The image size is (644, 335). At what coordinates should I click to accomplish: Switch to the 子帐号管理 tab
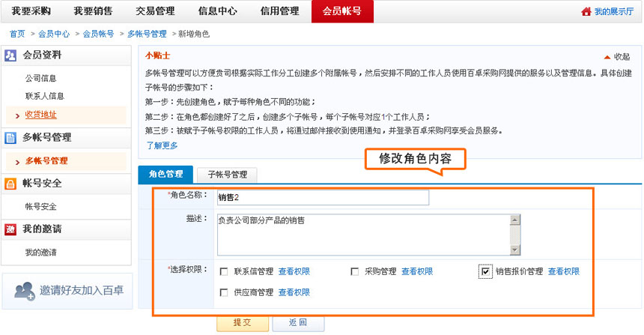[x=227, y=175]
